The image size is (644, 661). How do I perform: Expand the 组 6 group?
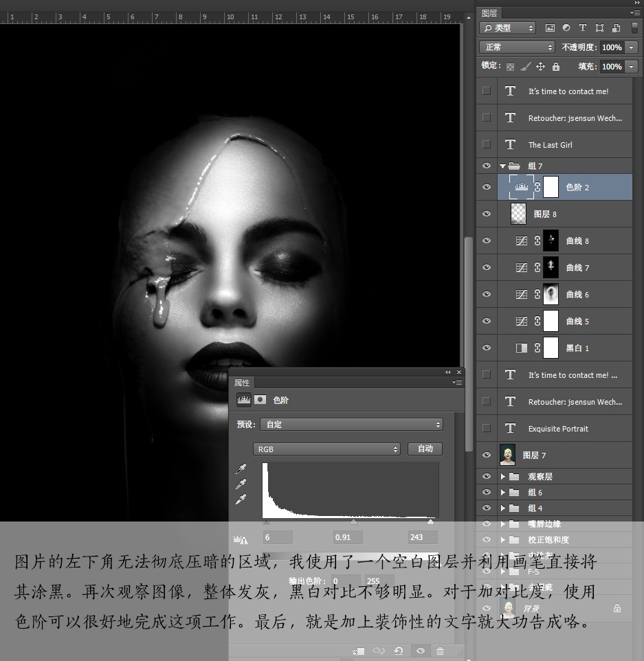(502, 493)
